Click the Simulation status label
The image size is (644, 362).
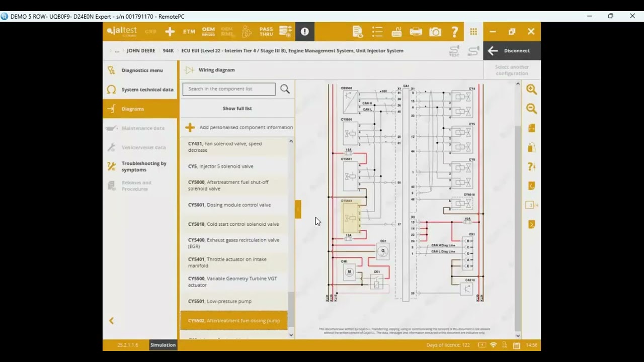click(163, 345)
